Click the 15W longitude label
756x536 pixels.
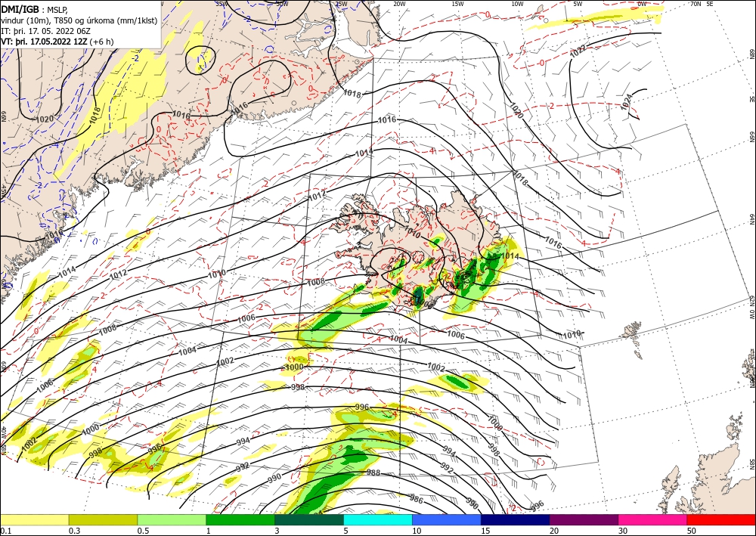pyautogui.click(x=458, y=4)
